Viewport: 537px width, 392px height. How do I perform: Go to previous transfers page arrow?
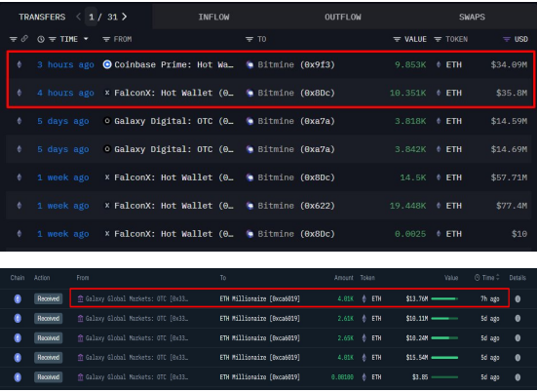click(x=78, y=17)
